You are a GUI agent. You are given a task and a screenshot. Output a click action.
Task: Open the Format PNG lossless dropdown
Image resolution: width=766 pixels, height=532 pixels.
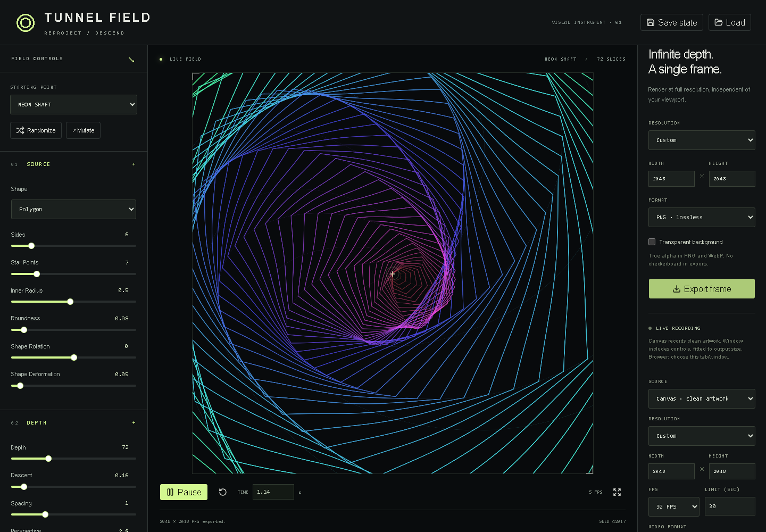coord(702,217)
